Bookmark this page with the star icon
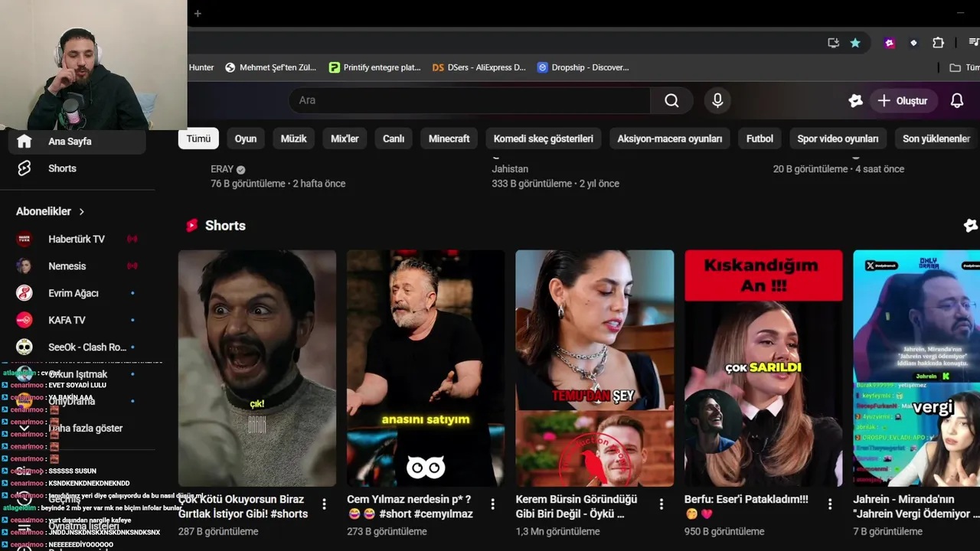 coord(855,43)
